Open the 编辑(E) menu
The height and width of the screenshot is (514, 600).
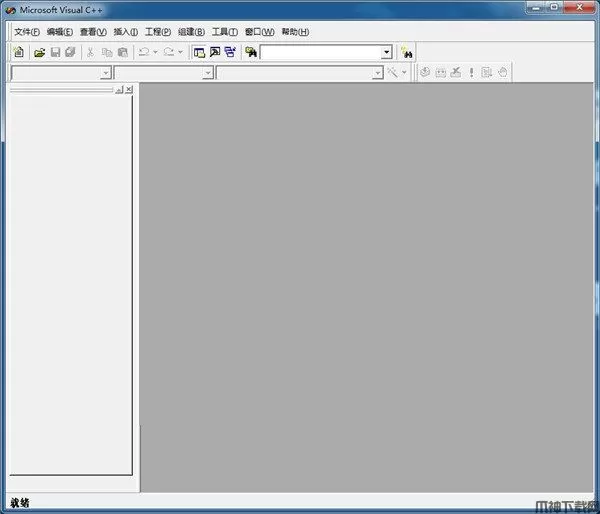pos(60,32)
